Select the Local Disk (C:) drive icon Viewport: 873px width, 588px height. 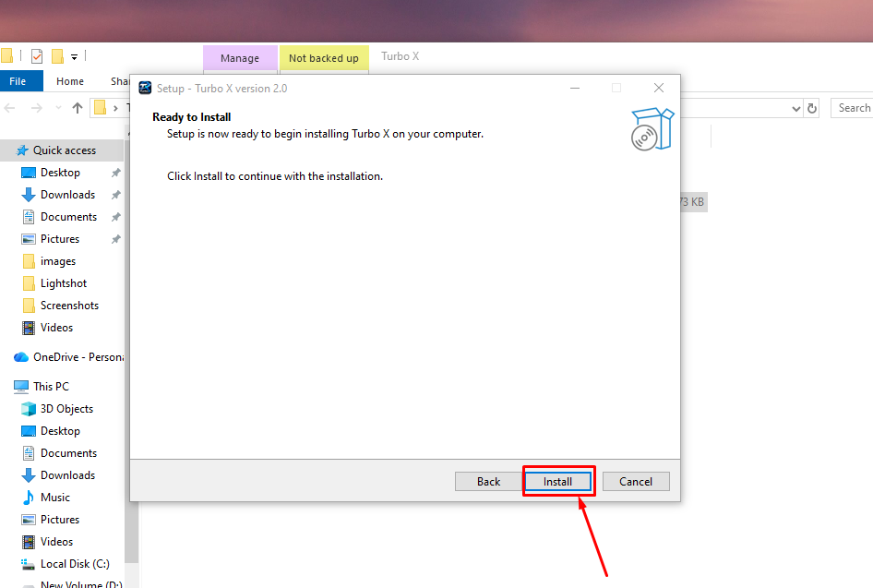point(28,565)
